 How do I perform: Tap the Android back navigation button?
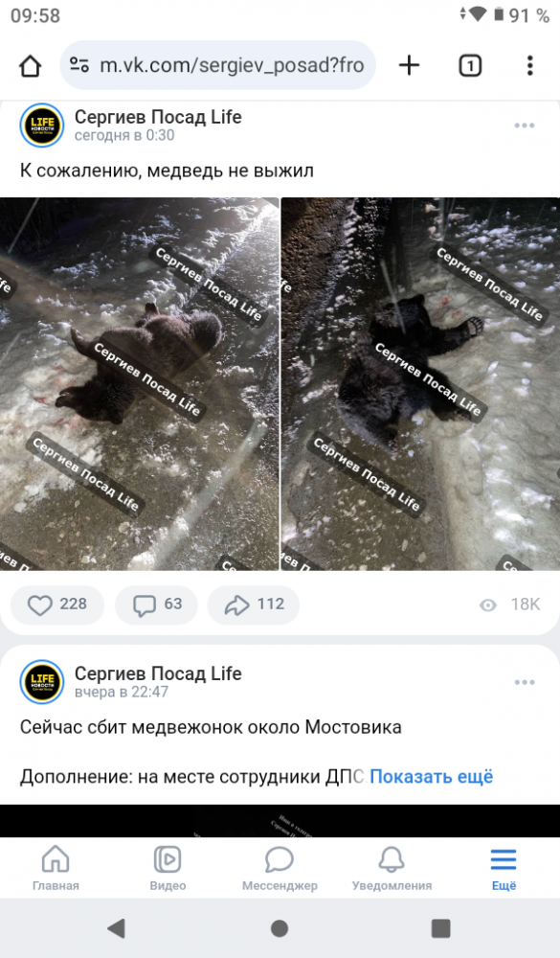(116, 928)
